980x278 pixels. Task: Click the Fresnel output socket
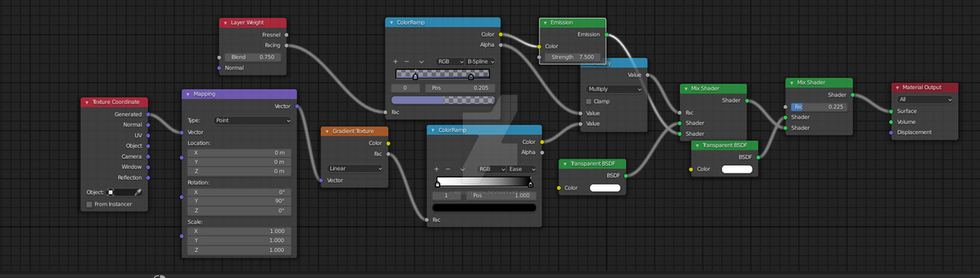286,34
